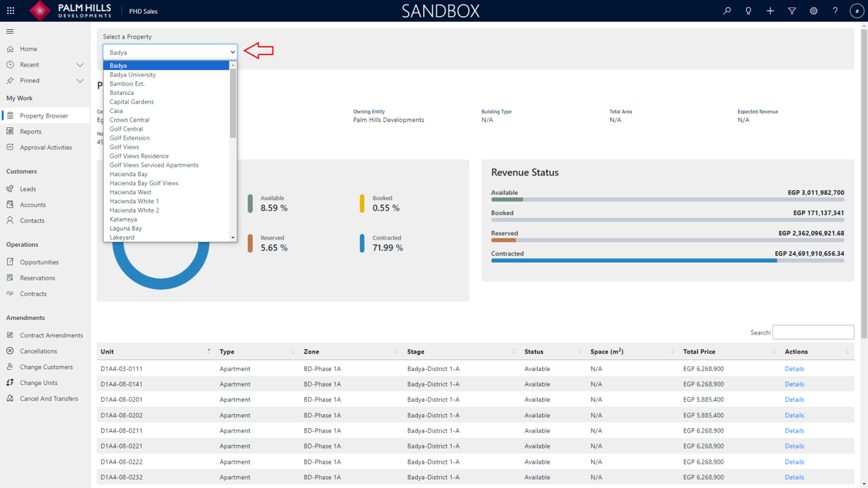Click the Search input field above table
The height and width of the screenshot is (488, 868).
tap(813, 332)
